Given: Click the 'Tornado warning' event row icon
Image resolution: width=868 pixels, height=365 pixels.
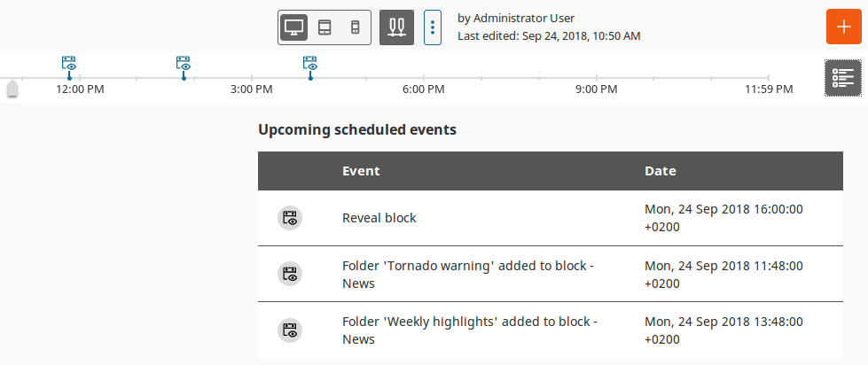Looking at the screenshot, I should (x=290, y=274).
